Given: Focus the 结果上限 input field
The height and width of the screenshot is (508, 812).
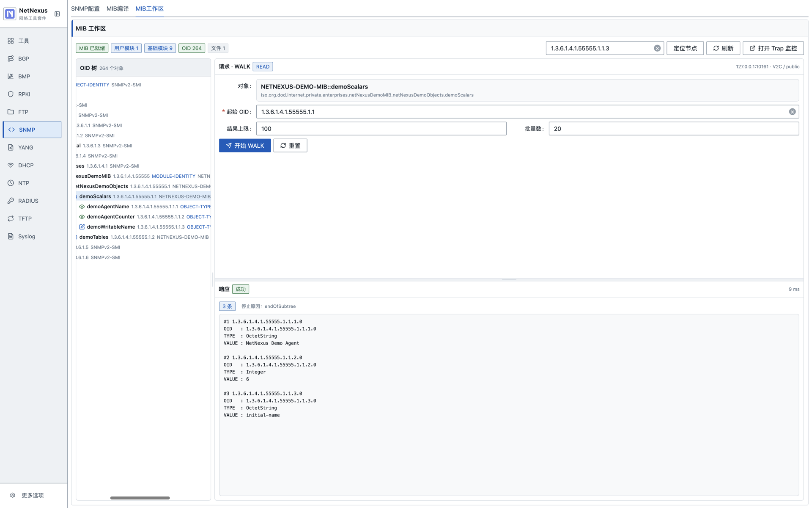Looking at the screenshot, I should pyautogui.click(x=381, y=129).
